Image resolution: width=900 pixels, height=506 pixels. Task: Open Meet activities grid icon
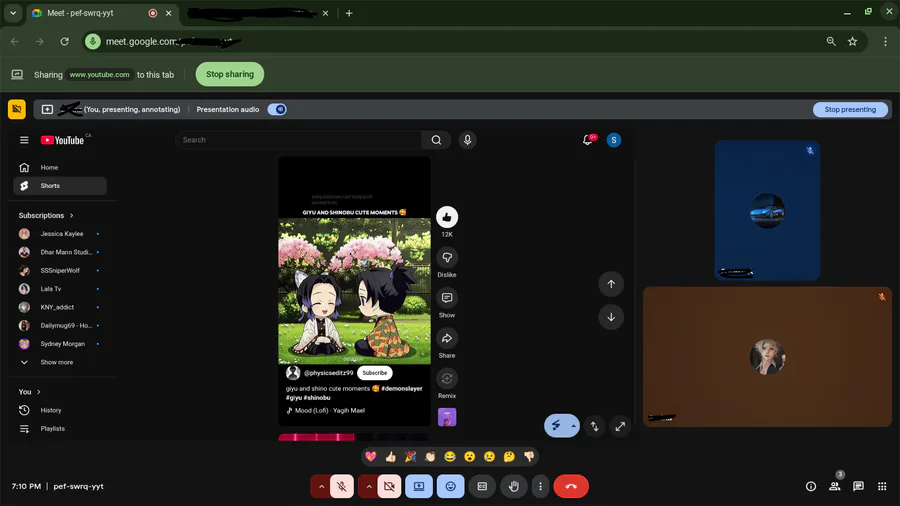[x=882, y=486]
